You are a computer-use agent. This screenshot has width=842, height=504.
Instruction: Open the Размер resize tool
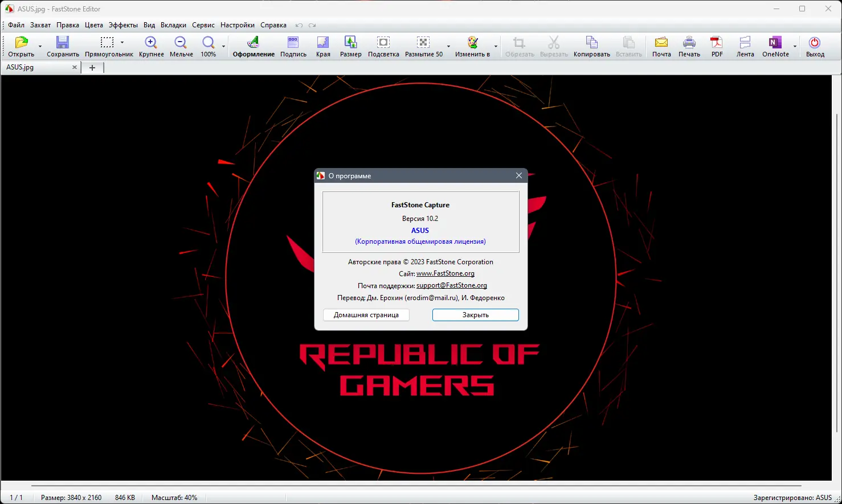350,43
